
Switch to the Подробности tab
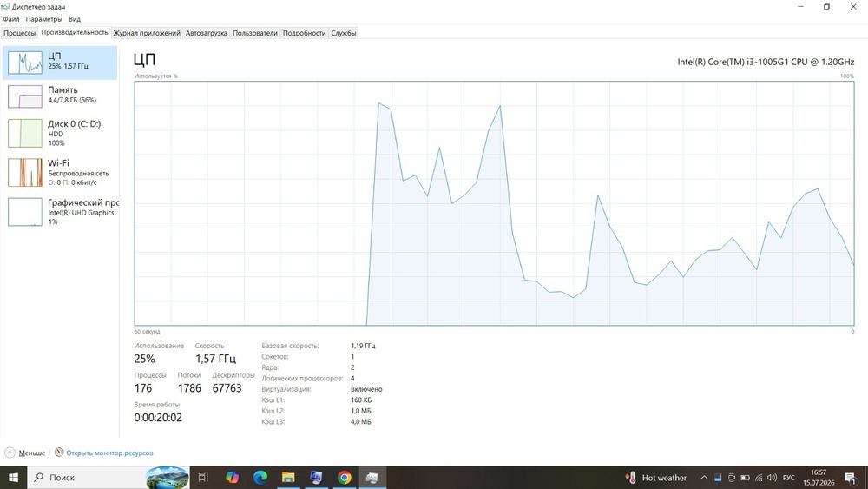click(304, 33)
